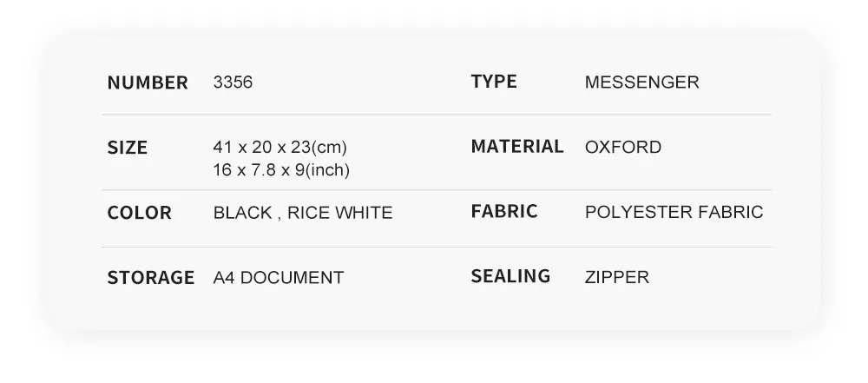Select the 3356 product number value
Screen dimensions: 868x383
pos(233,82)
